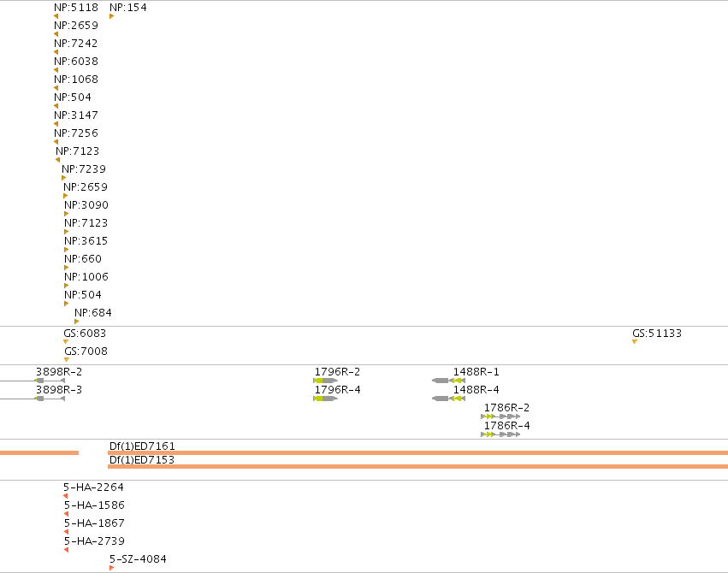The width and height of the screenshot is (728, 573).
Task: Click the NP:7242 label
Action: 75,43
